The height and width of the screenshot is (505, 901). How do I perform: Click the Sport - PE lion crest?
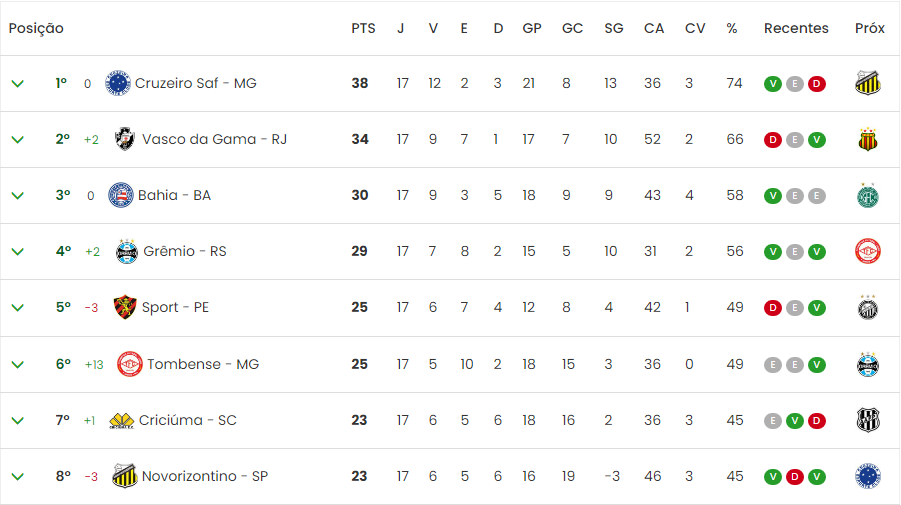125,307
